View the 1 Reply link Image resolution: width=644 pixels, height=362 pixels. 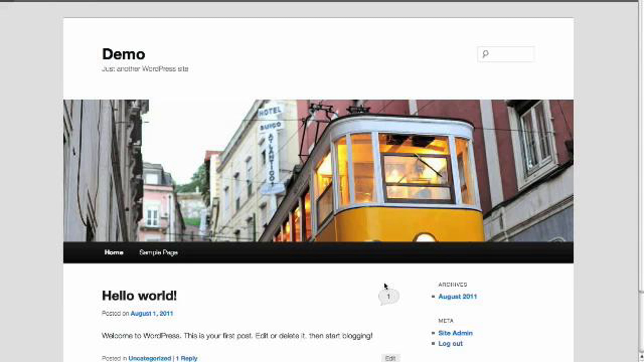(x=187, y=358)
